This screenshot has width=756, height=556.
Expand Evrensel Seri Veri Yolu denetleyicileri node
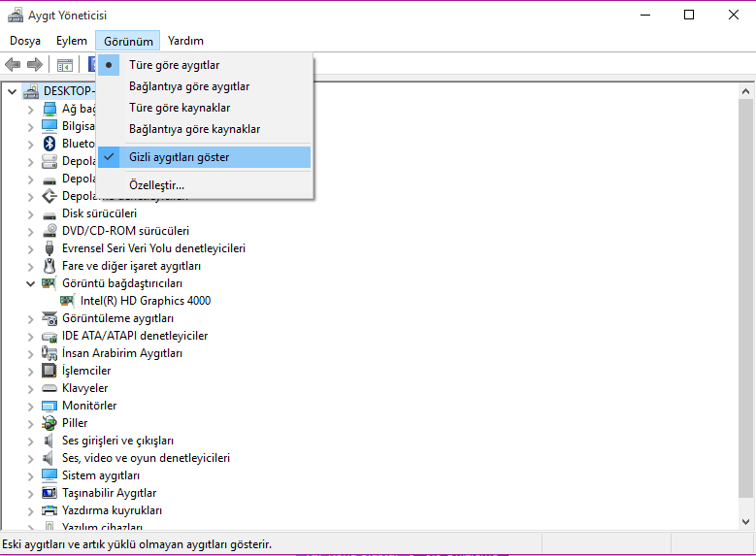point(31,248)
